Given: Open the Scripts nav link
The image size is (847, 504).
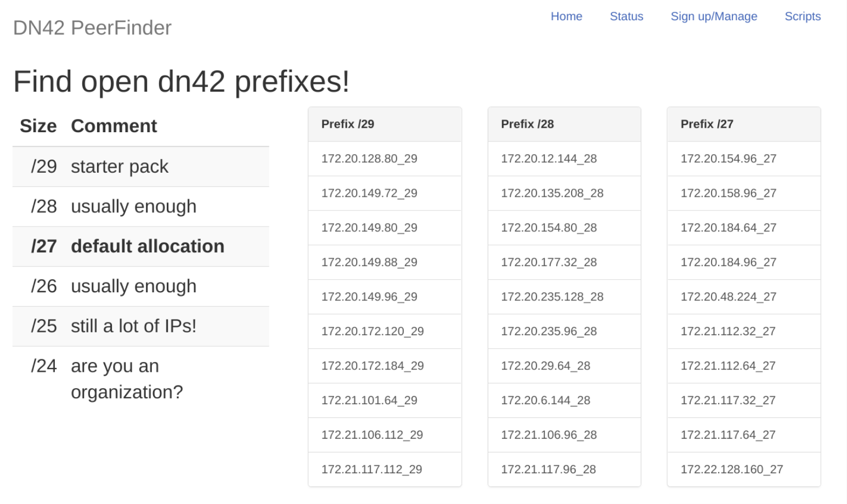Looking at the screenshot, I should click(803, 16).
